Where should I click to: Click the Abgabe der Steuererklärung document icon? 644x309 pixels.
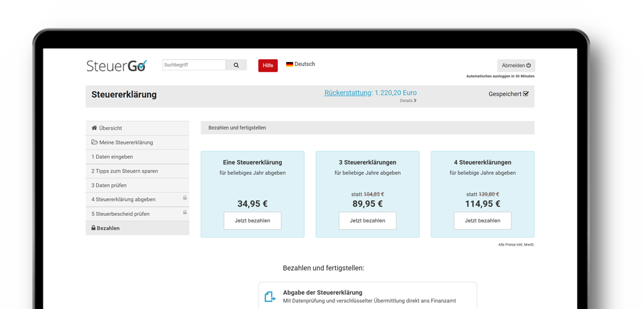click(270, 296)
